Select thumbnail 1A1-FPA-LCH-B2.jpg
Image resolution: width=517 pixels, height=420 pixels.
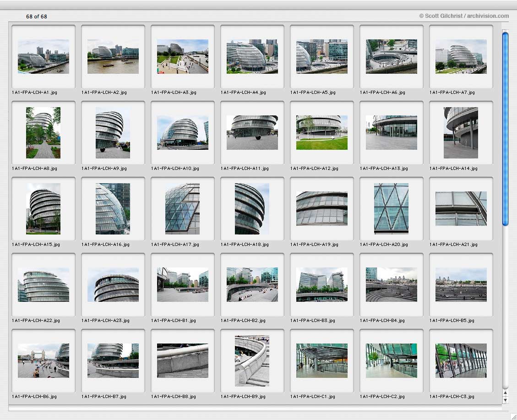click(x=252, y=284)
